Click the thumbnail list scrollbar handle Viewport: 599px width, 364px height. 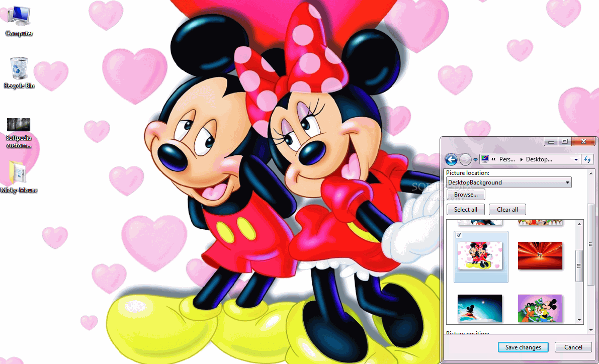(579, 266)
